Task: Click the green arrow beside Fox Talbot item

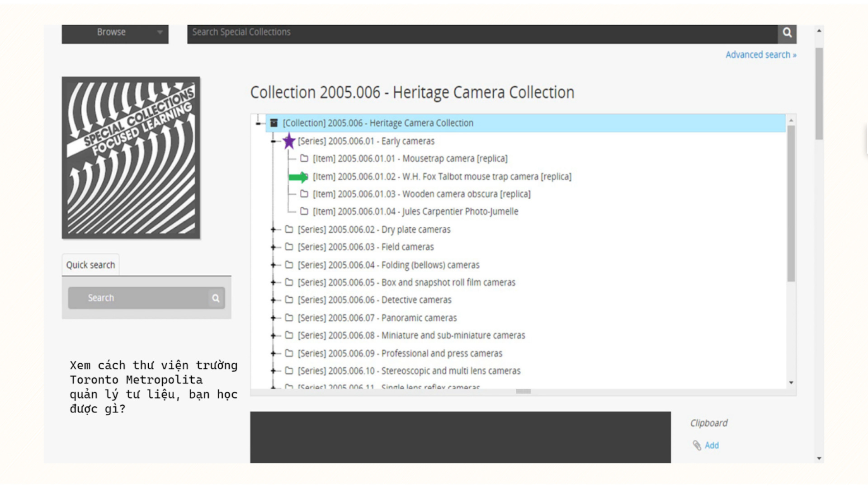Action: [x=298, y=177]
